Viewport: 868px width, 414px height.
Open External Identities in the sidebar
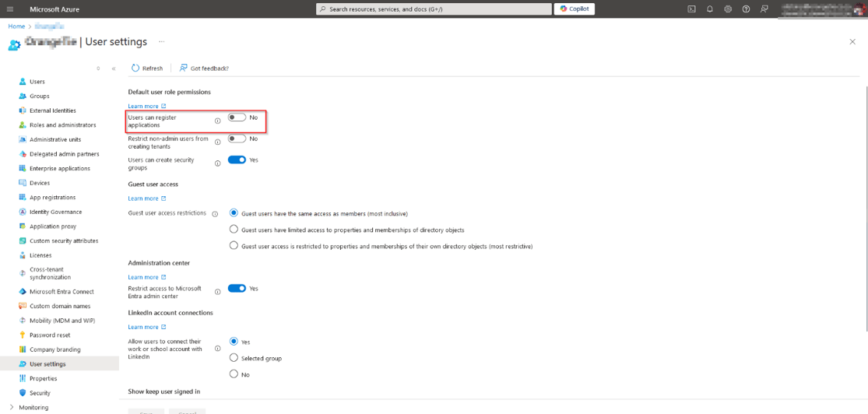pyautogui.click(x=53, y=111)
